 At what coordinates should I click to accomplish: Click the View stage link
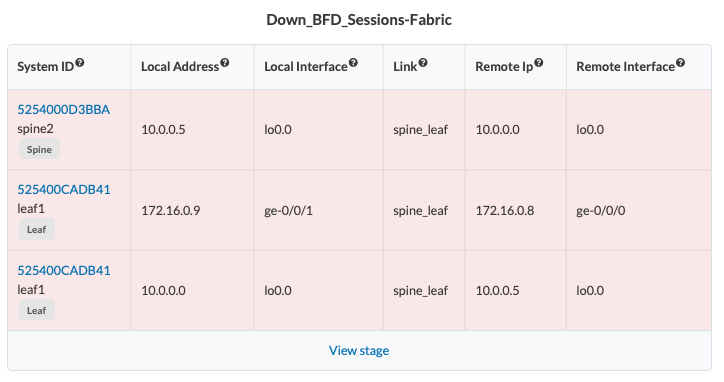359,351
